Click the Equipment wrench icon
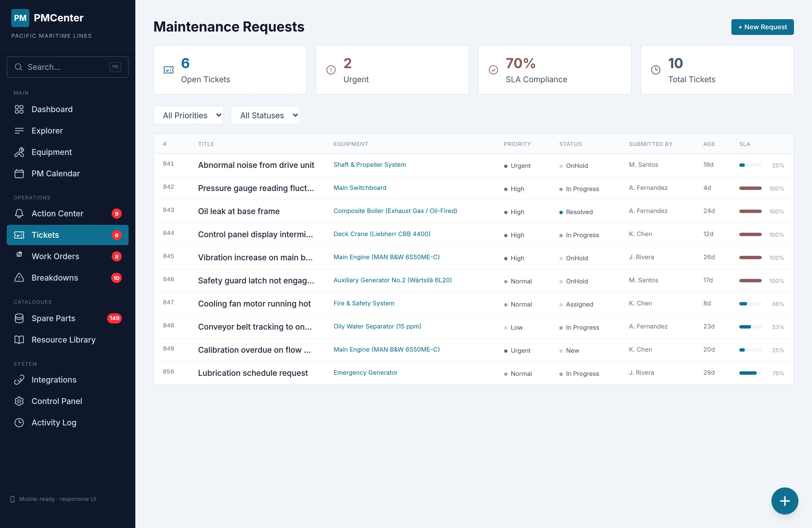812x528 pixels. (19, 152)
